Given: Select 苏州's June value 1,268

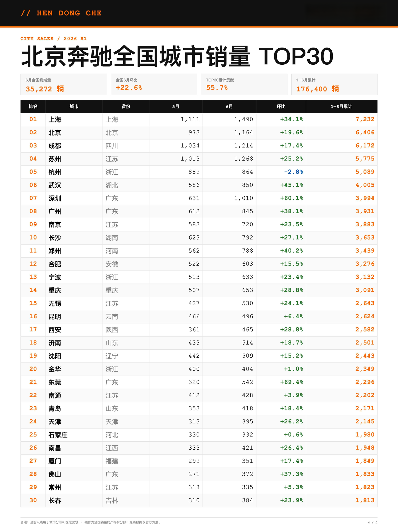Looking at the screenshot, I should [243, 159].
